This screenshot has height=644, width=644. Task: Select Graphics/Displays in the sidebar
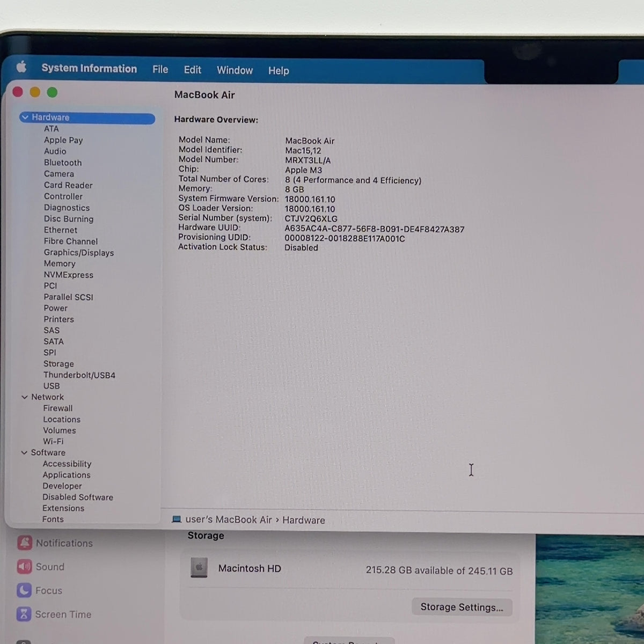[79, 253]
